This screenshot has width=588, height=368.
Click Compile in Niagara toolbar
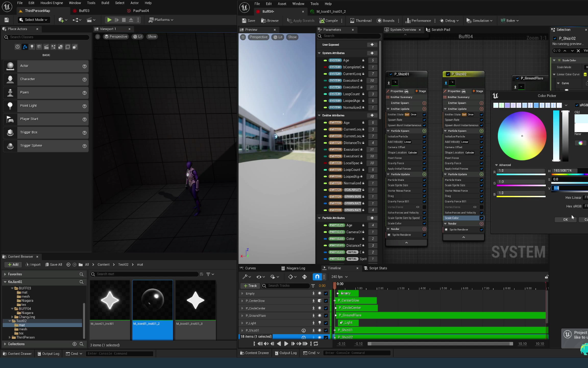click(329, 21)
